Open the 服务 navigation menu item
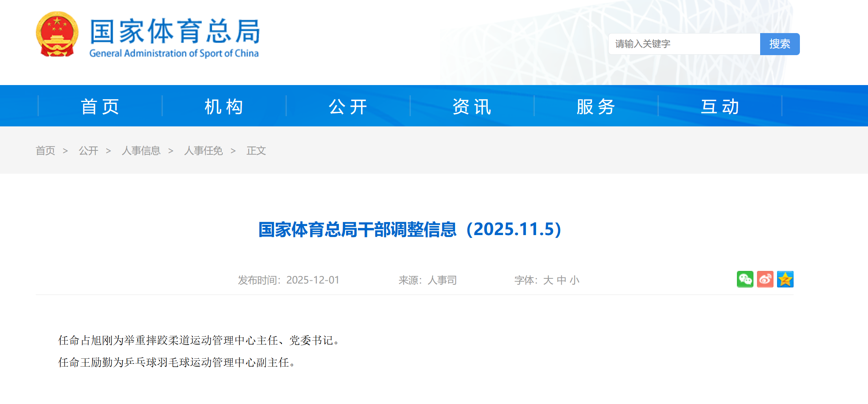This screenshot has height=404, width=868. [x=596, y=106]
